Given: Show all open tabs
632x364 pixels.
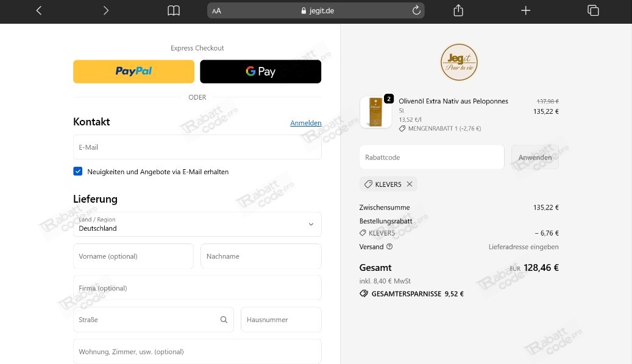Looking at the screenshot, I should pos(592,10).
